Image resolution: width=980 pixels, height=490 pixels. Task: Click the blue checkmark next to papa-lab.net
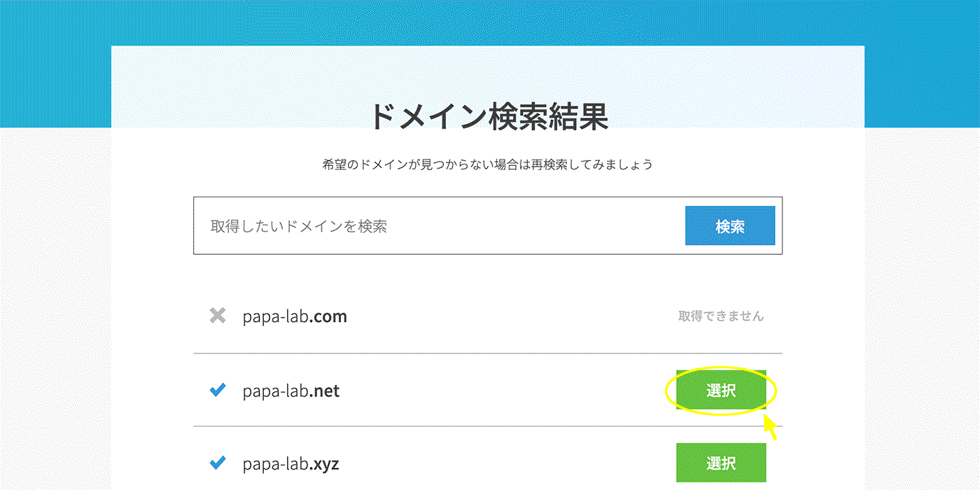[218, 390]
